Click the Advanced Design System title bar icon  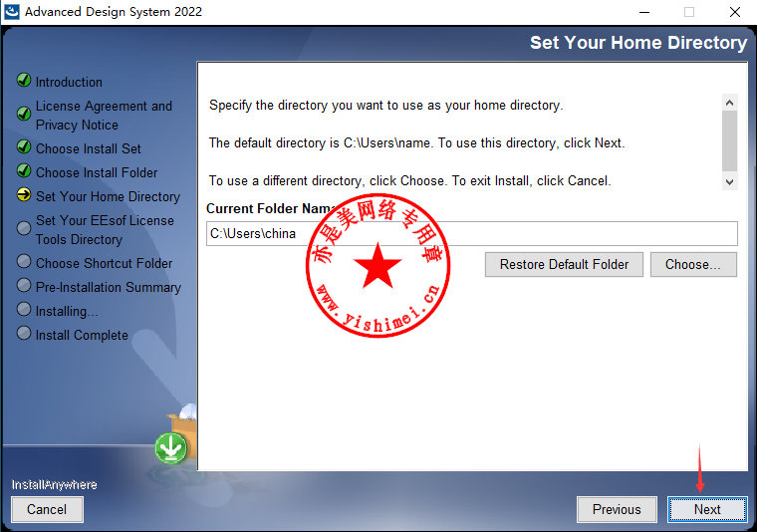point(12,12)
